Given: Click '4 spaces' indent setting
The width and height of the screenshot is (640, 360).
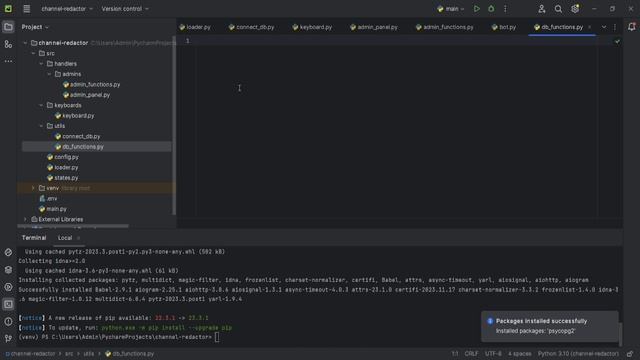Looking at the screenshot, I should click(520, 354).
